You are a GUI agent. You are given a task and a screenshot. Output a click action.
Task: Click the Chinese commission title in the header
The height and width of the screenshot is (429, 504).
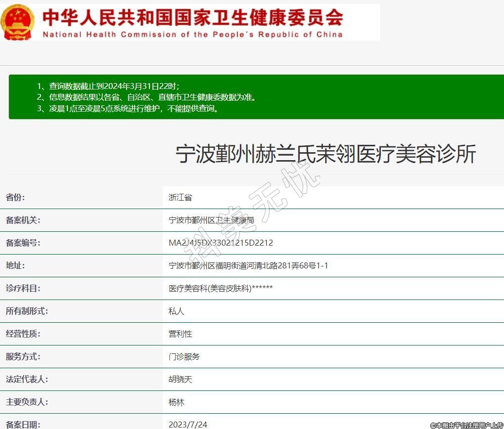[192, 17]
